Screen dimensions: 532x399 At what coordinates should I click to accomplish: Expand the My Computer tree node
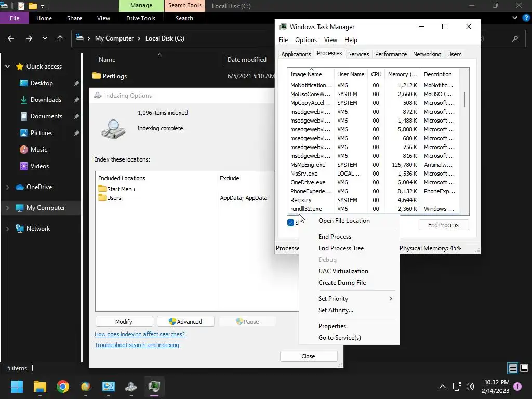coord(7,208)
